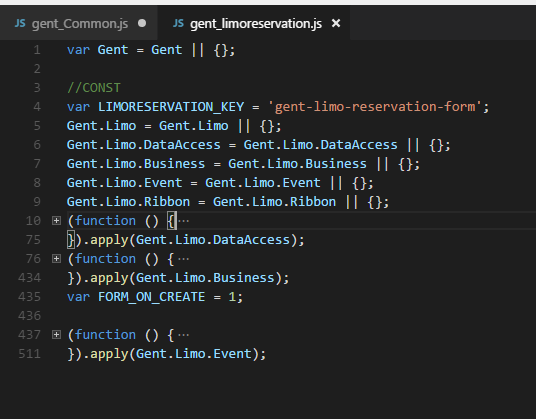The image size is (536, 419).
Task: Click JS file icon of gent_limoreservation.js tab
Action: coord(178,23)
